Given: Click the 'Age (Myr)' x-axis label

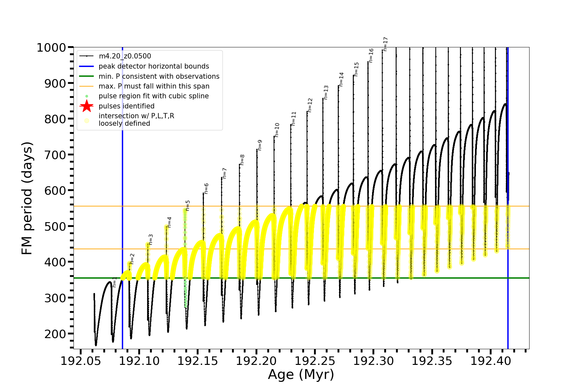Looking at the screenshot, I should [301, 374].
